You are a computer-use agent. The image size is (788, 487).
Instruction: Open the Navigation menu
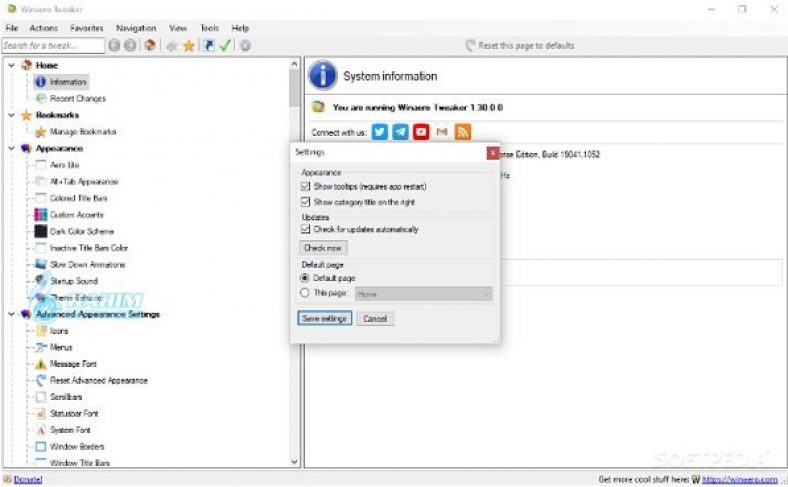click(136, 28)
